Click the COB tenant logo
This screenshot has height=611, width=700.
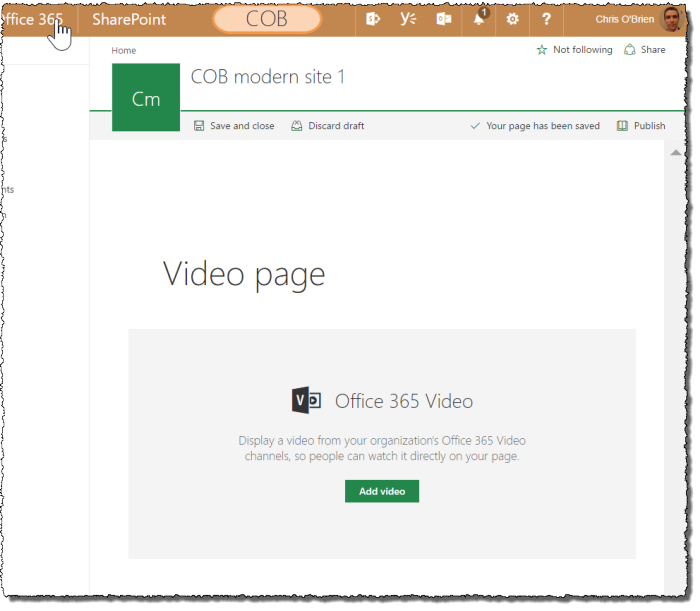click(267, 19)
